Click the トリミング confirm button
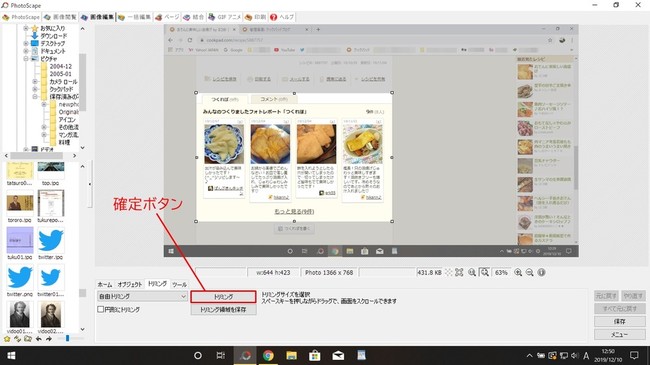 pyautogui.click(x=223, y=297)
